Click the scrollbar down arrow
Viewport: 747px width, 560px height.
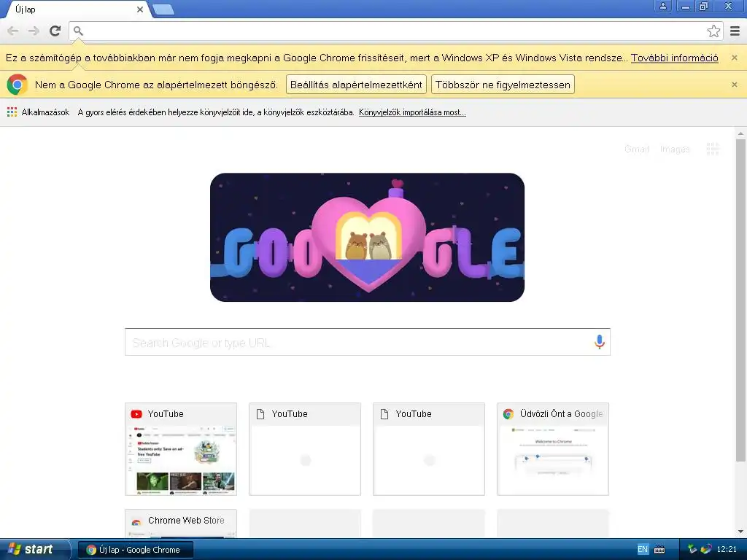point(740,532)
